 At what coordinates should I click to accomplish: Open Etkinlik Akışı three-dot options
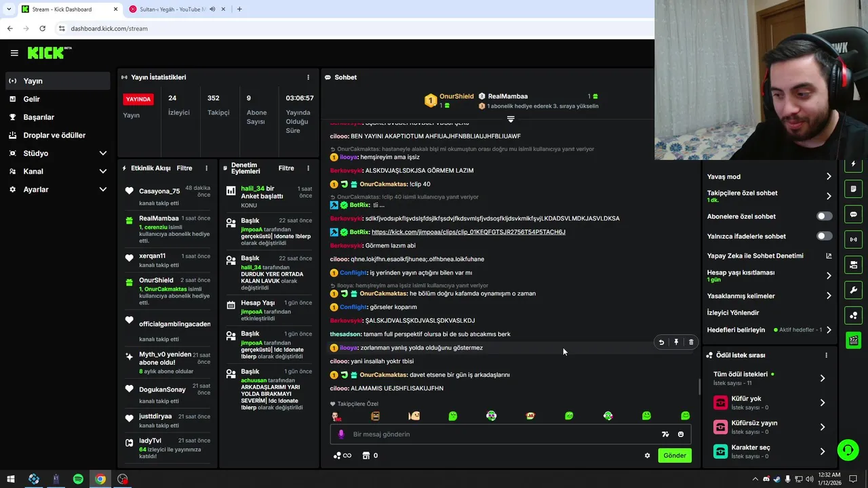click(x=207, y=168)
